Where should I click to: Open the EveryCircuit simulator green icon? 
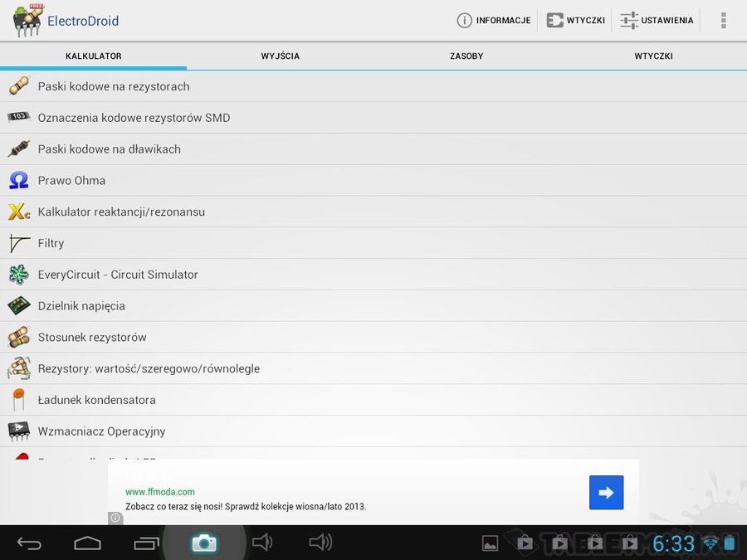click(18, 275)
